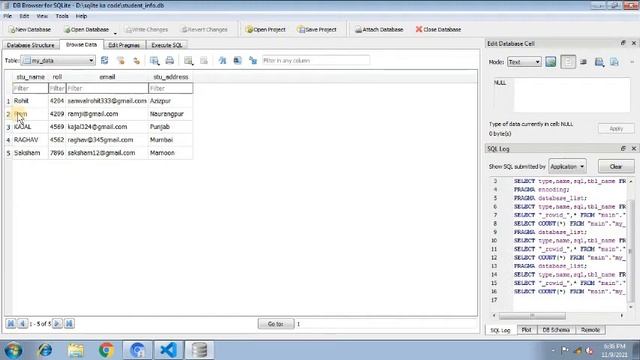The height and width of the screenshot is (360, 640).
Task: Click the print table icon
Action: tap(170, 60)
